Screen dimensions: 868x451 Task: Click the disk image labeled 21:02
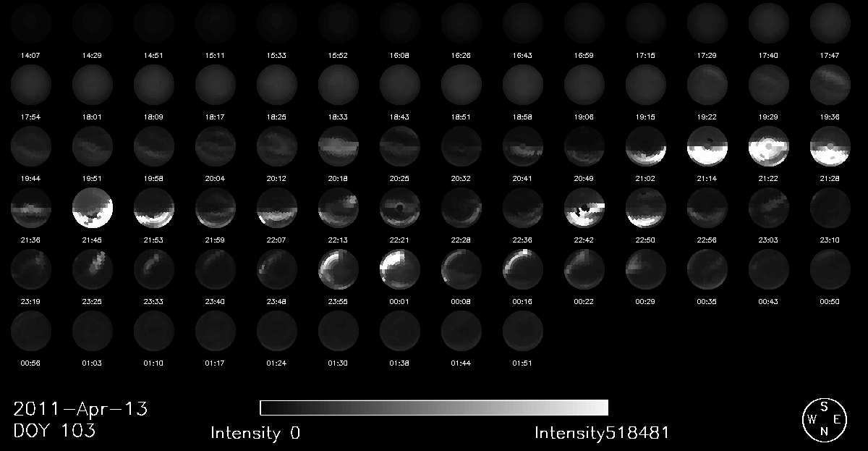pos(646,146)
